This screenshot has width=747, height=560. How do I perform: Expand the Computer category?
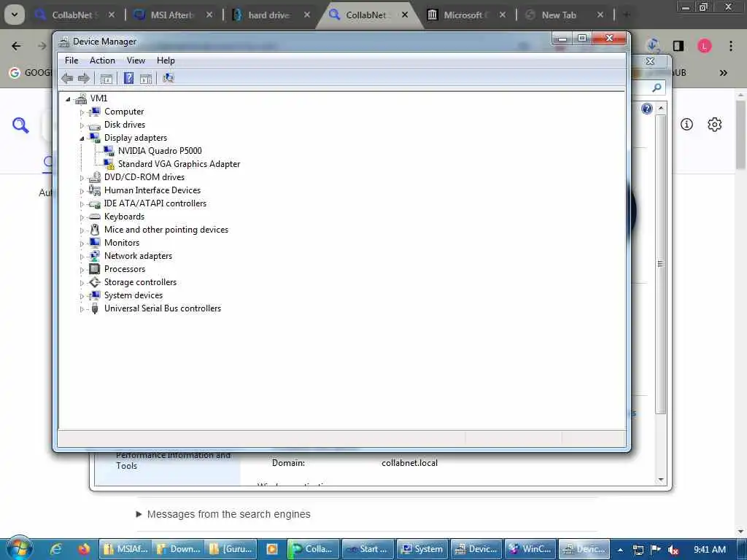[82, 112]
